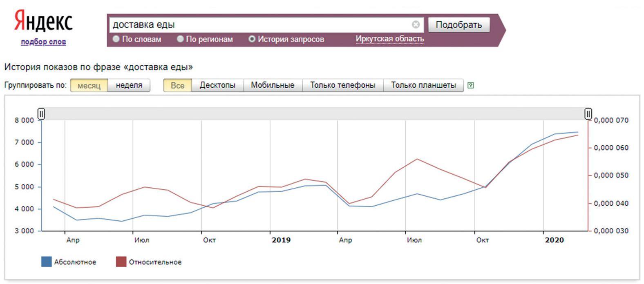Filter by "Десктопы"
Viewport: 644px width, 284px height.
[217, 85]
